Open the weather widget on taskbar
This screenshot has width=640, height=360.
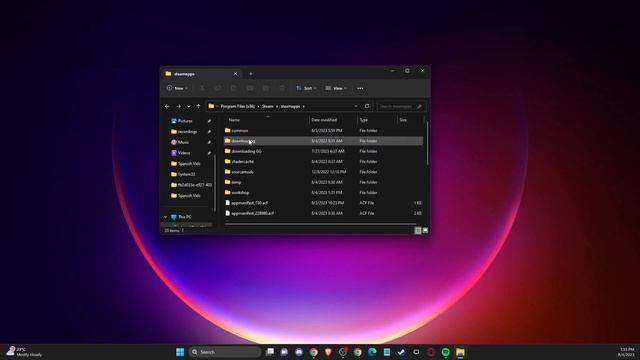click(24, 352)
